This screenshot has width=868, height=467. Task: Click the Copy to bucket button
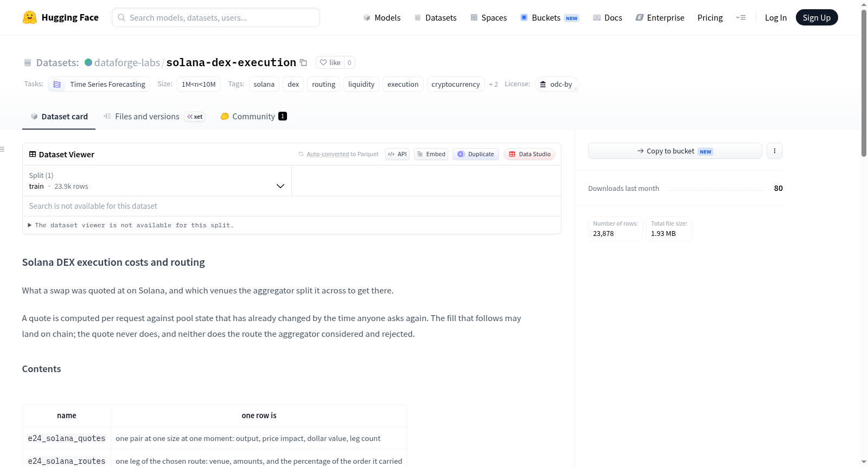(675, 151)
